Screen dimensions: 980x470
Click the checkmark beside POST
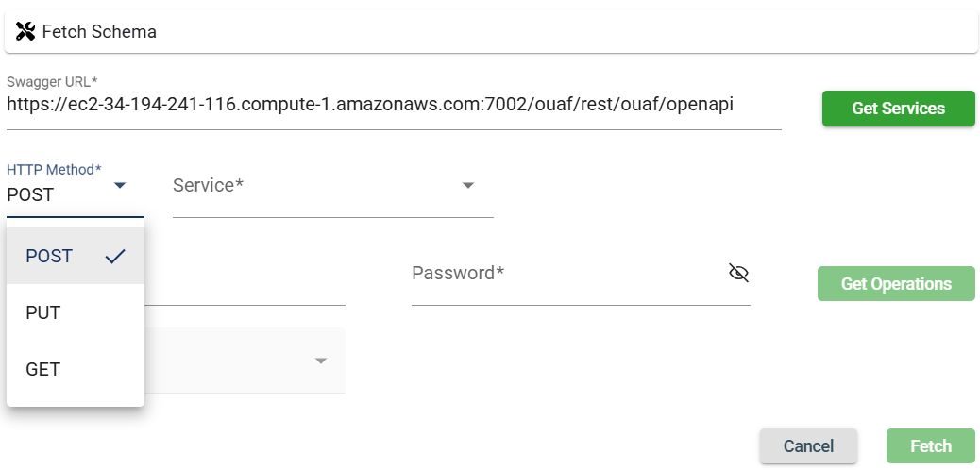115,256
